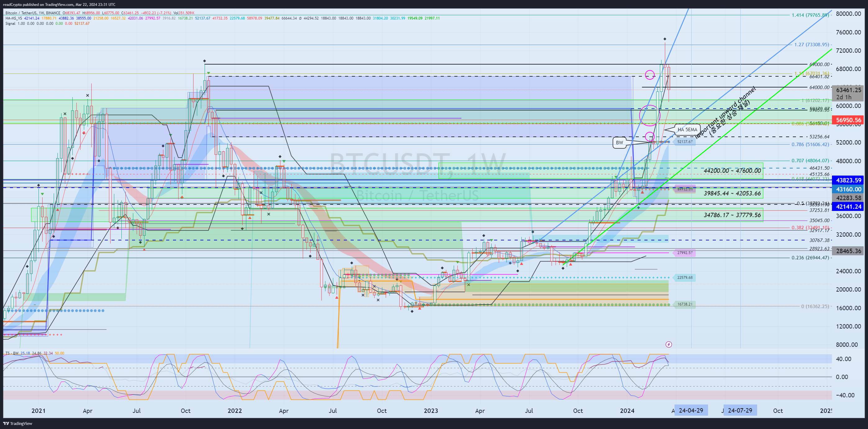Click the gray 42283.58 price label
This screenshot has height=429, width=868.
point(848,198)
